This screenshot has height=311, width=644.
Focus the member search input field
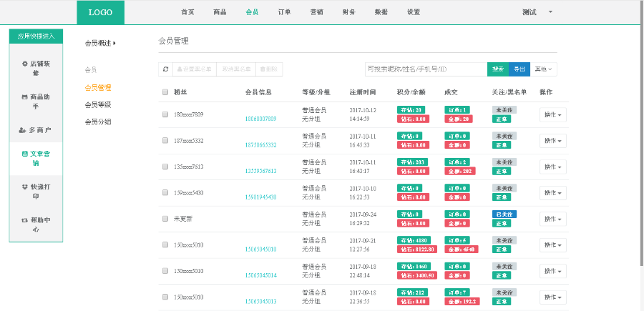[425, 69]
